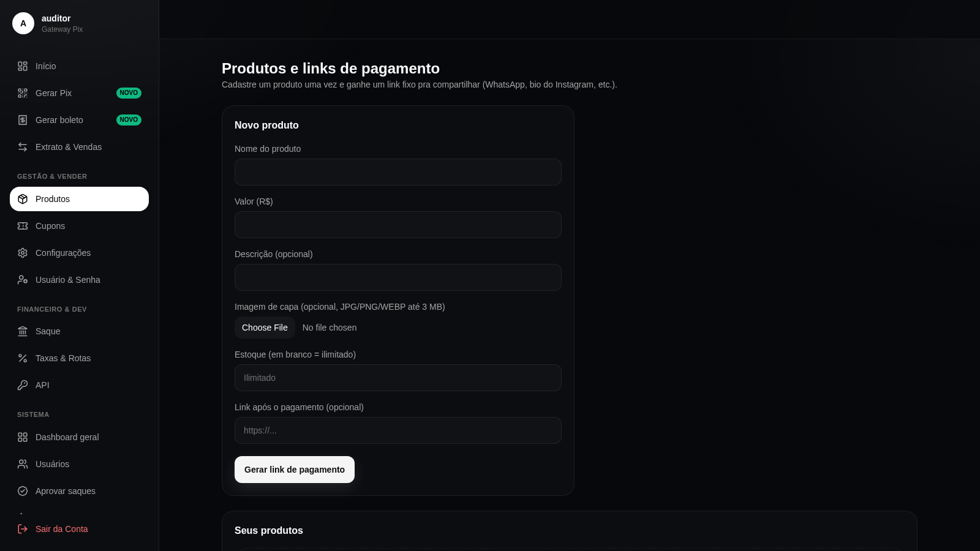
Task: Click the NOVO badge beside Gerar boleto
Action: 129,120
